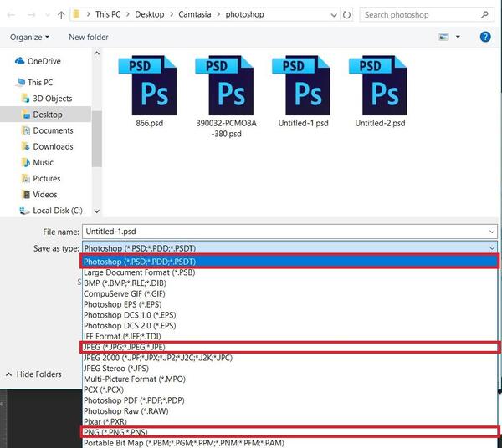Image resolution: width=502 pixels, height=448 pixels.
Task: Choose JPEG 2000 format
Action: [289, 358]
